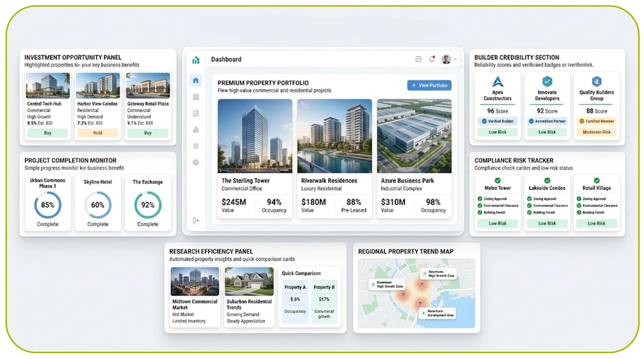The image size is (644, 359).
Task: Open the grid apps icon in sidebar
Action: click(x=196, y=97)
